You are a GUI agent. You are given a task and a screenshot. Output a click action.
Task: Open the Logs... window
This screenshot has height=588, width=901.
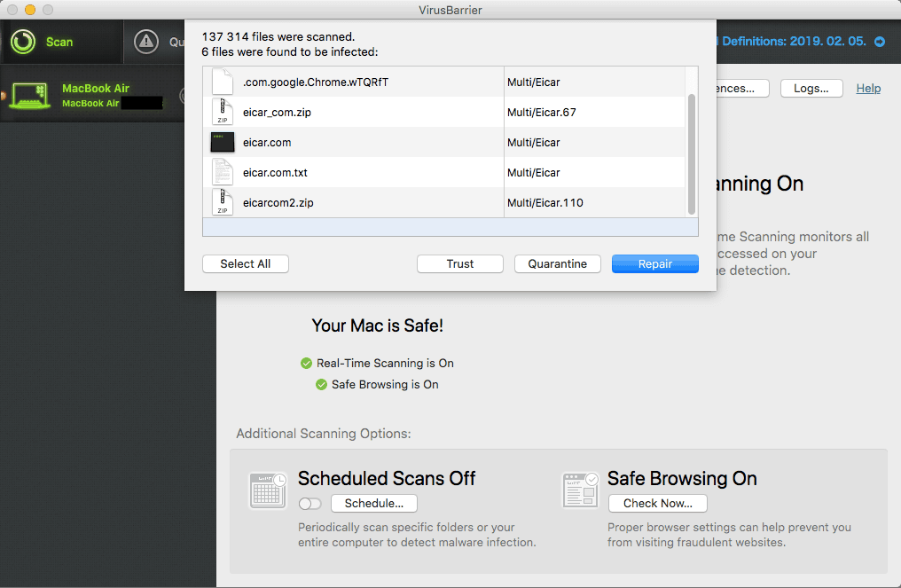tap(811, 89)
